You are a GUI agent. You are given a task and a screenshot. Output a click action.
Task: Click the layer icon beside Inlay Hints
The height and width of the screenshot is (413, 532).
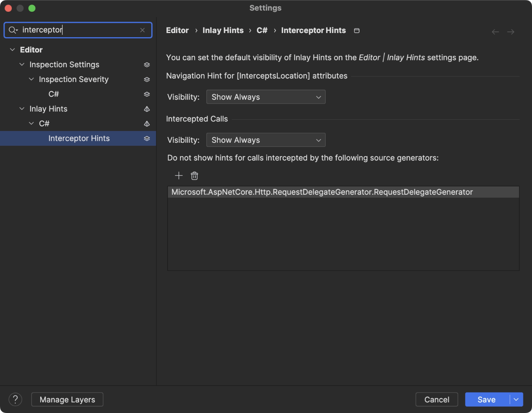(147, 109)
